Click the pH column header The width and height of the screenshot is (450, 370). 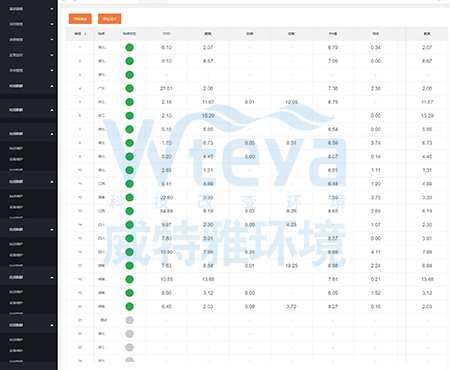333,34
